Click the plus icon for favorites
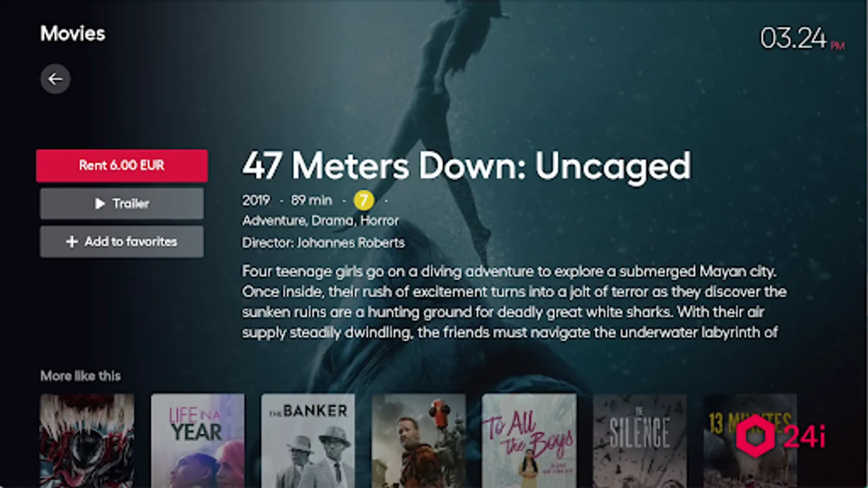Viewport: 868px width, 488px height. (x=72, y=242)
